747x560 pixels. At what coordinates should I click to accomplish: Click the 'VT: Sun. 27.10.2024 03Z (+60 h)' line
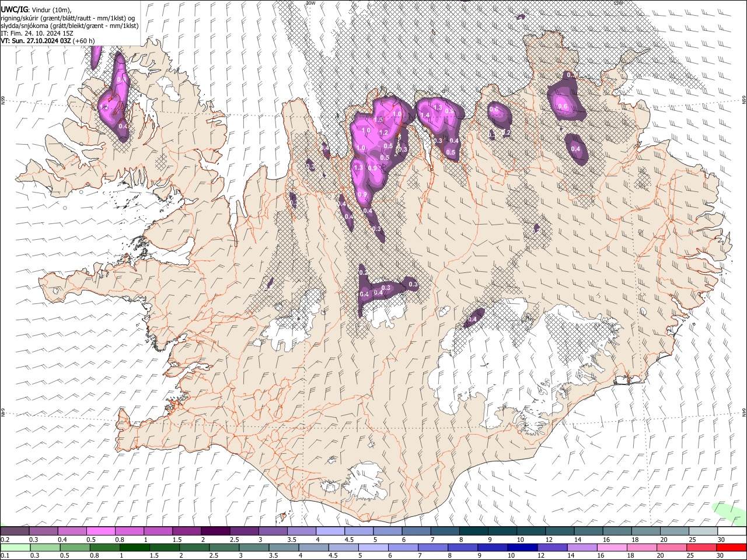pyautogui.click(x=48, y=41)
